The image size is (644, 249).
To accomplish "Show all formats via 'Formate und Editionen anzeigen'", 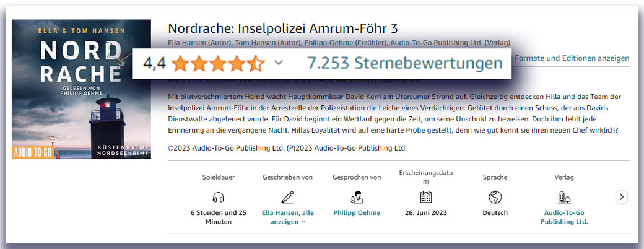I will point(572,58).
